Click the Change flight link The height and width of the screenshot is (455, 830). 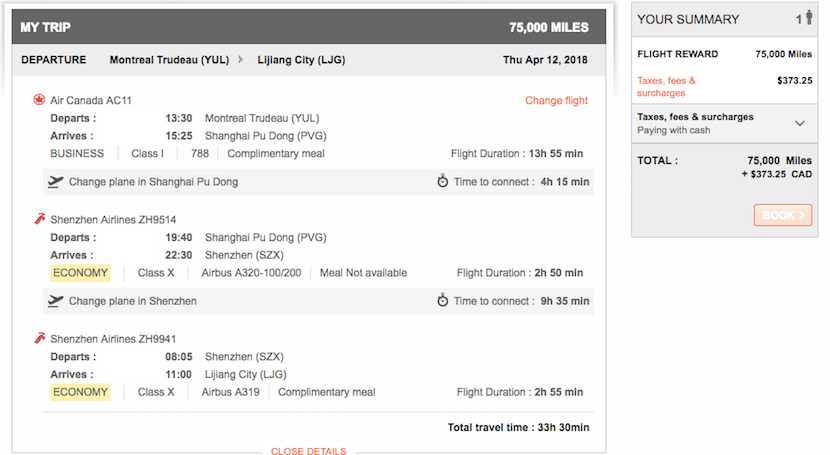point(556,100)
